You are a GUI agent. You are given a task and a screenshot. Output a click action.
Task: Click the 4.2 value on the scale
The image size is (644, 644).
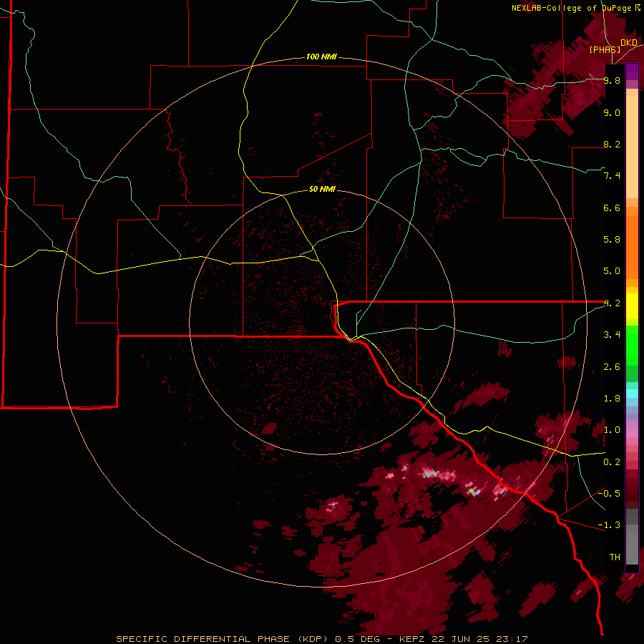click(x=612, y=303)
